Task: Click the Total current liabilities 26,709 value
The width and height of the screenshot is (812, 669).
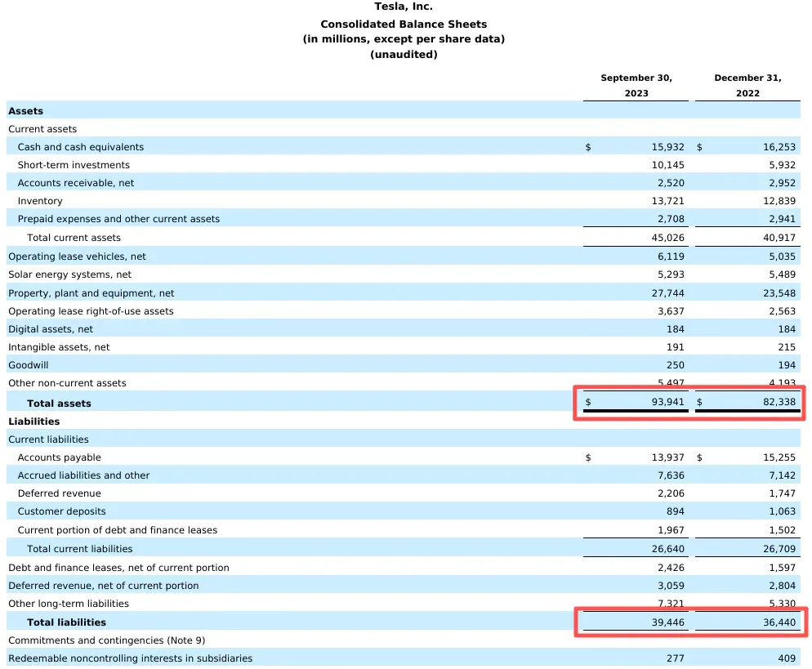Action: pos(779,549)
